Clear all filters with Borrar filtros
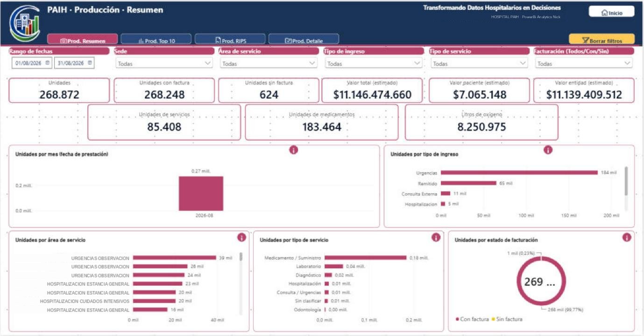The width and height of the screenshot is (644, 336). (602, 40)
